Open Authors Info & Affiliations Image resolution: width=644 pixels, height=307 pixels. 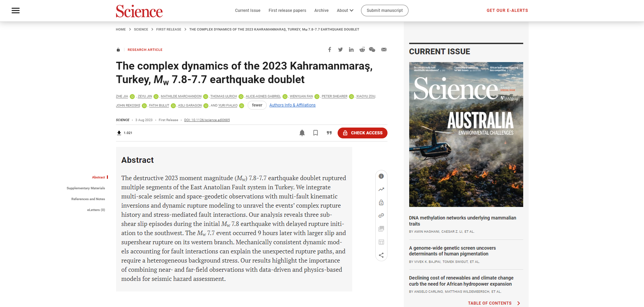pos(292,105)
